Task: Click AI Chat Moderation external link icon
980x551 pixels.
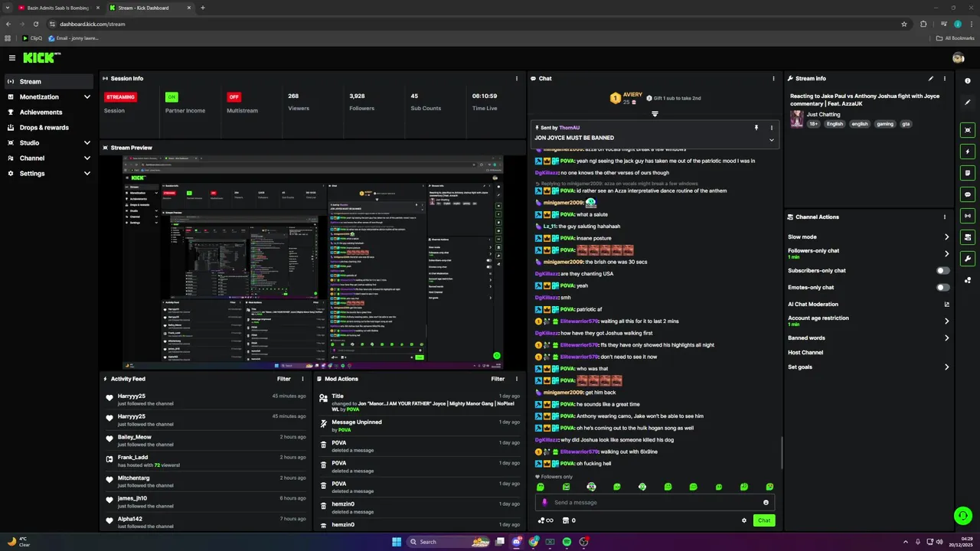Action: 946,305
